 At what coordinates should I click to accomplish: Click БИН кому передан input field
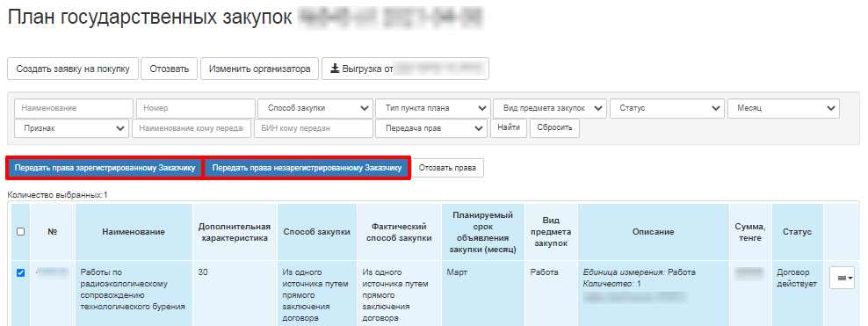click(x=314, y=128)
